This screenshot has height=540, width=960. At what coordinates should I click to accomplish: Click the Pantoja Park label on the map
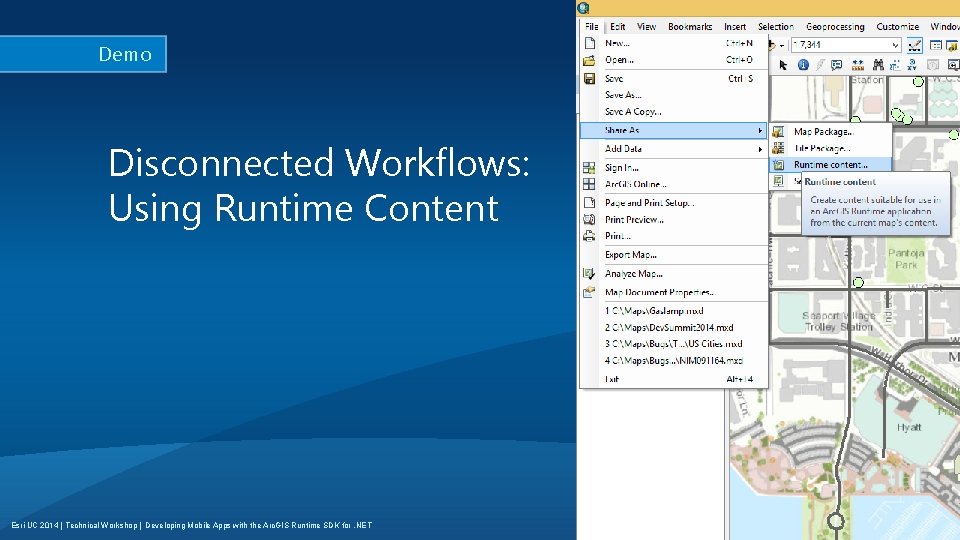(x=906, y=259)
